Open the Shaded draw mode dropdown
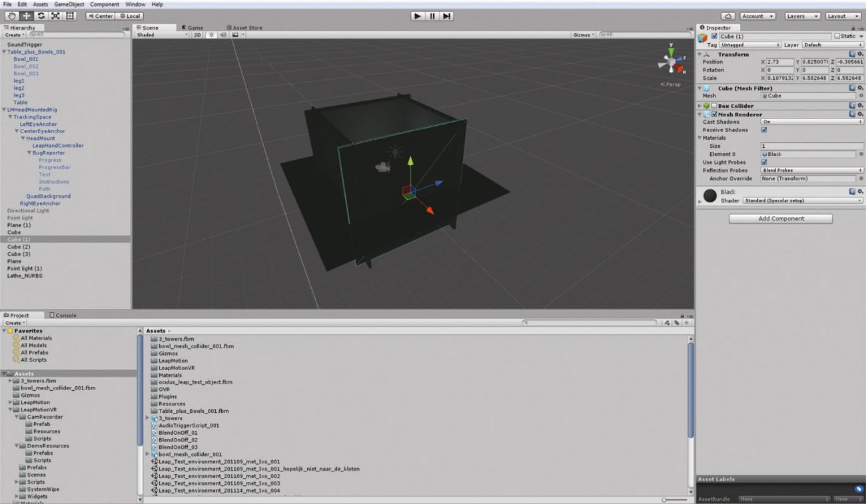The image size is (866, 504). (162, 35)
